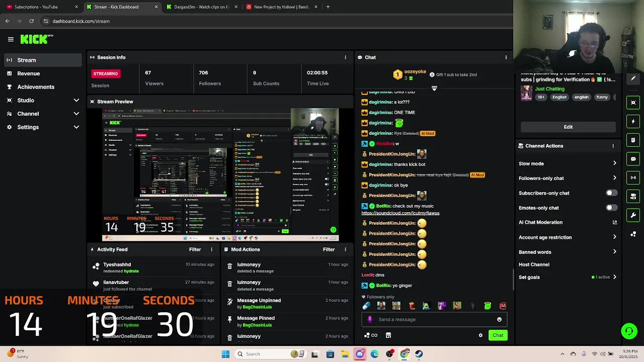Open the Channel Actions three-dot menu
This screenshot has height=362, width=644.
(613, 146)
